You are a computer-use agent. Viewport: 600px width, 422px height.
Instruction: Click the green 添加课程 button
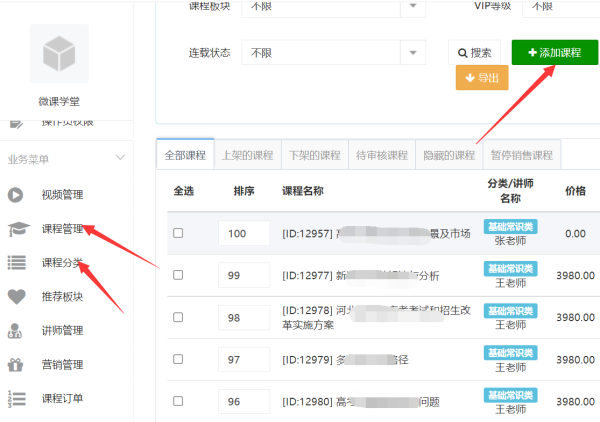tap(554, 52)
